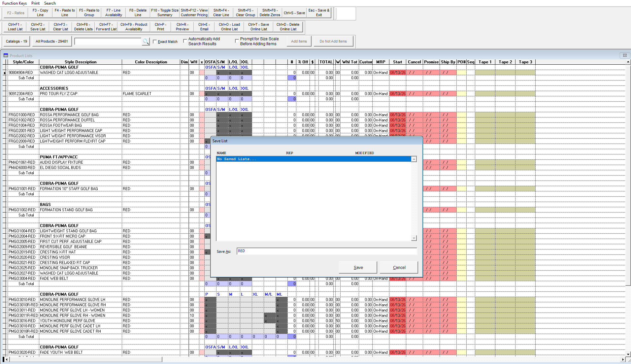Toggle Automatically Add Search Results checkbox

pos(185,41)
